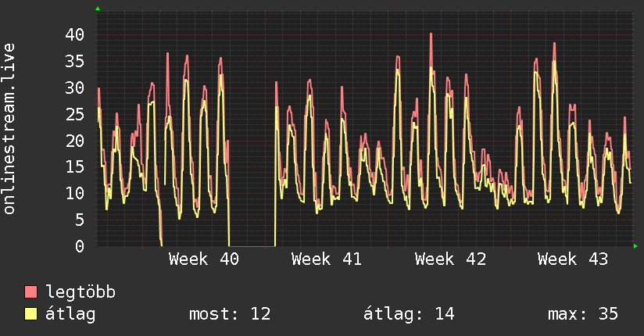Click the 'most: 12' current value
The height and width of the screenshot is (336, 644).
(230, 314)
